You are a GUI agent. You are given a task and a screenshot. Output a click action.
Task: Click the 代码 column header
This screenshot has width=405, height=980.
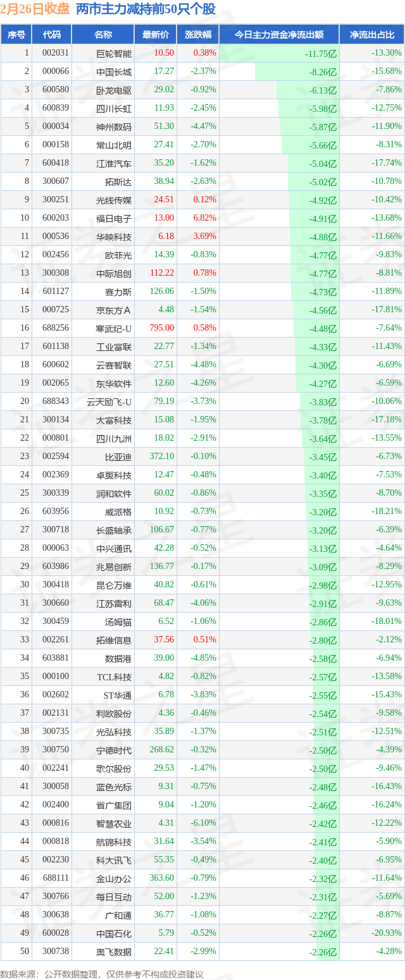click(52, 35)
